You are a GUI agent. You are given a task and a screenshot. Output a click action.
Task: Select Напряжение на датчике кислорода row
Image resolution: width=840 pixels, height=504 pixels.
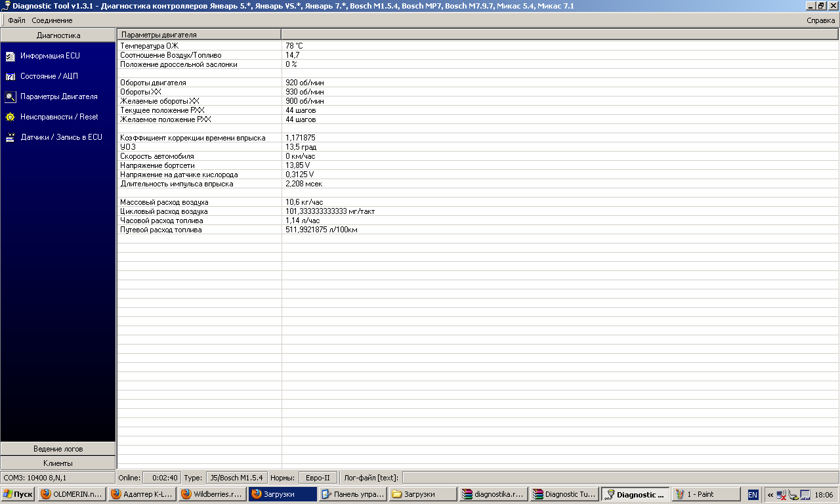(x=478, y=175)
